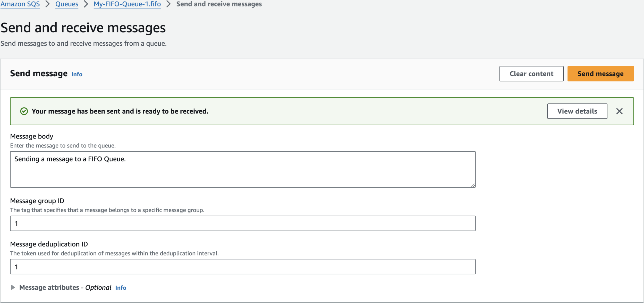Focus the Message group ID field
Viewport: 644px width, 303px height.
(x=242, y=223)
